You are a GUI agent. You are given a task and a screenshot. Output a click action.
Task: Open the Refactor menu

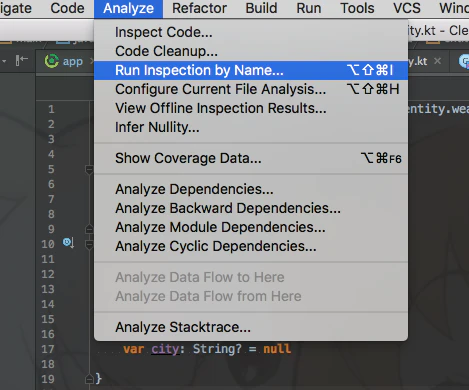199,8
